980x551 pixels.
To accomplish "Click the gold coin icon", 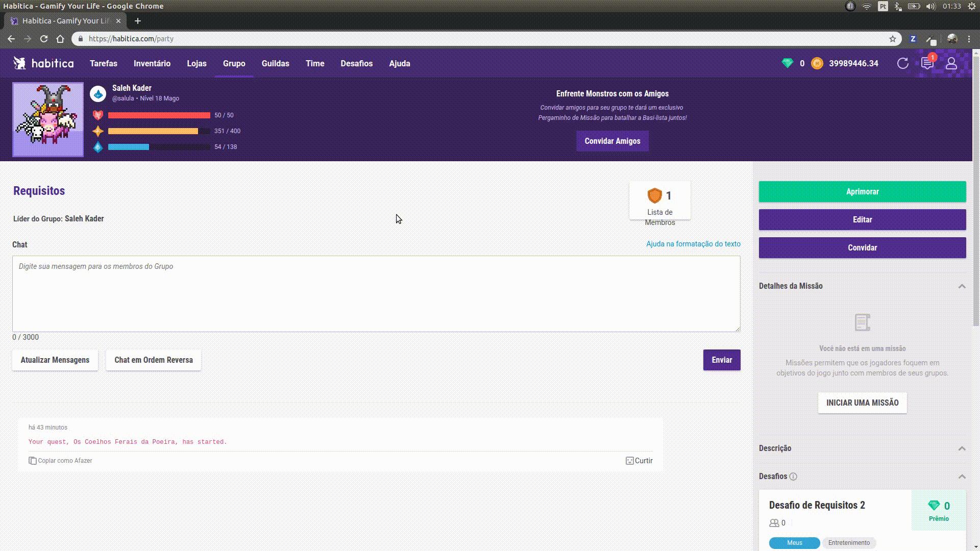I will pyautogui.click(x=817, y=63).
